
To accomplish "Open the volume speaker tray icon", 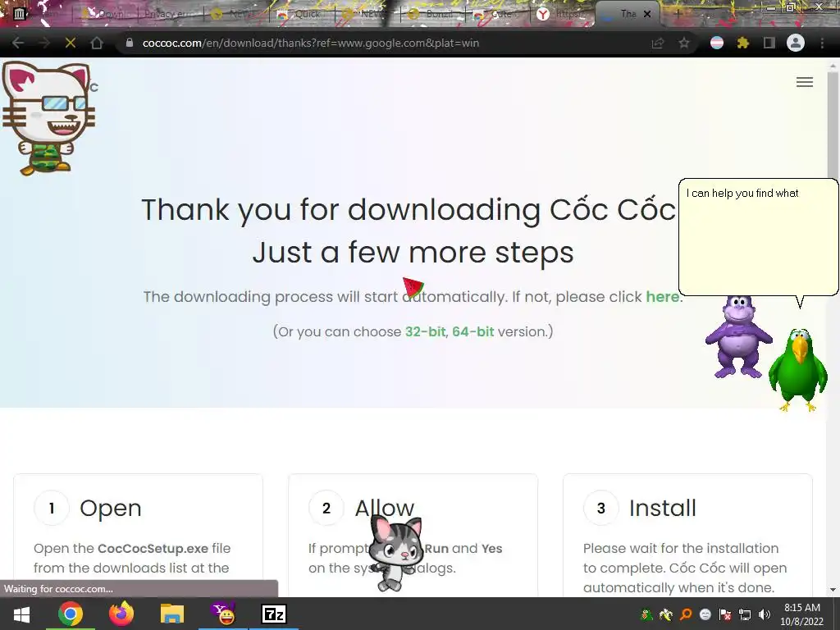I will pyautogui.click(x=765, y=614).
